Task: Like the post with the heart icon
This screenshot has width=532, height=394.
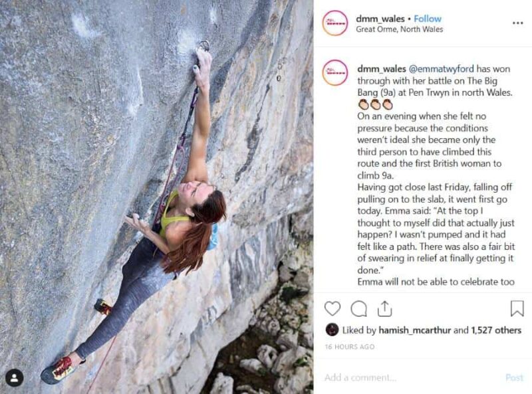Action: [x=332, y=308]
